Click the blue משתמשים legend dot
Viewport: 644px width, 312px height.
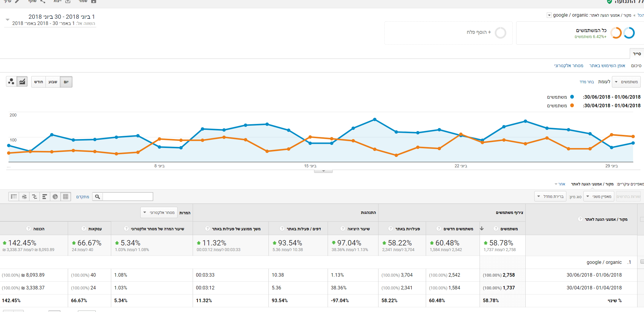click(572, 97)
